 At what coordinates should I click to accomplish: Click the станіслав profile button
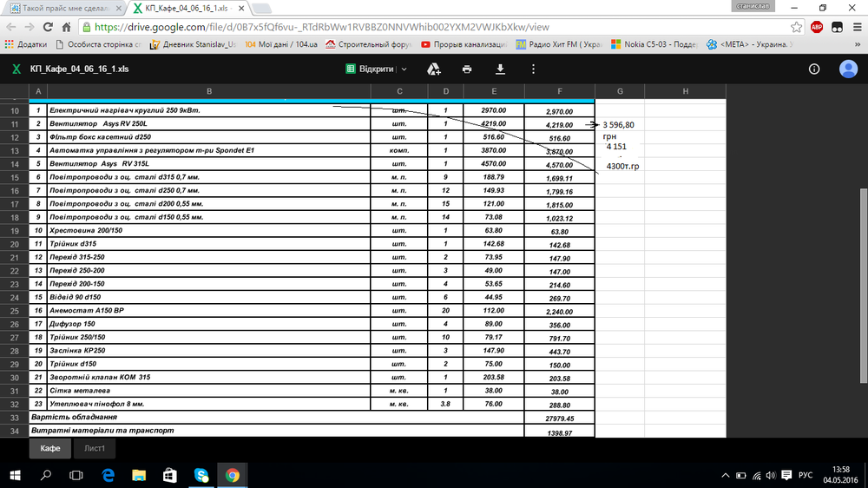[x=753, y=6]
